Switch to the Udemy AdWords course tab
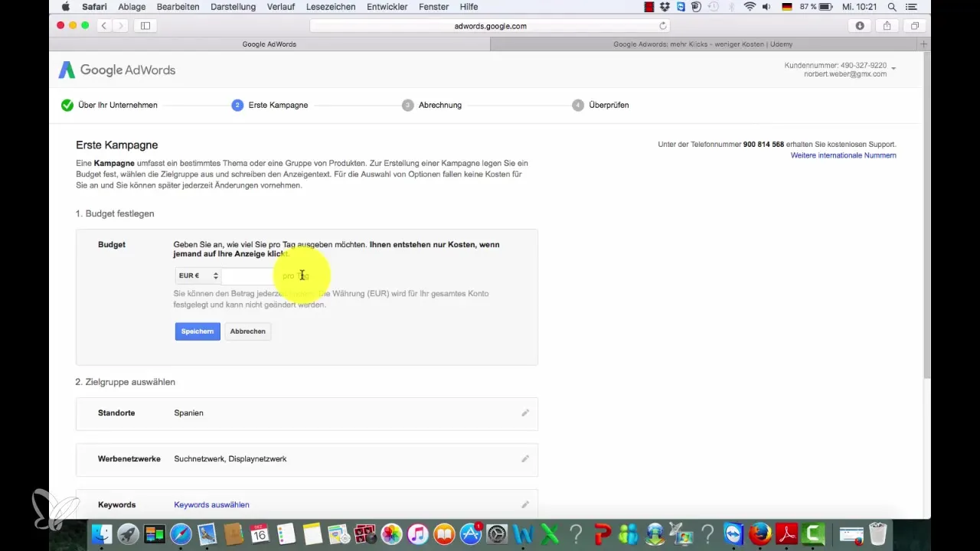980x551 pixels. click(x=704, y=44)
